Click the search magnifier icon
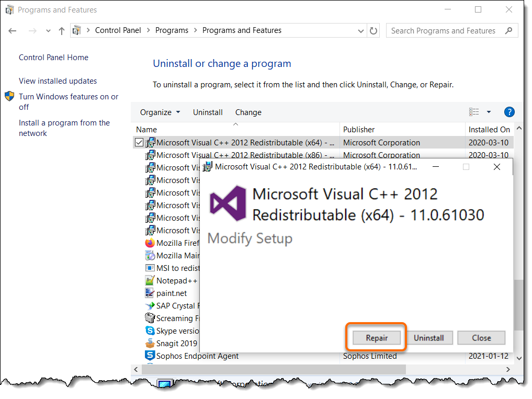The height and width of the screenshot is (399, 532). (508, 30)
